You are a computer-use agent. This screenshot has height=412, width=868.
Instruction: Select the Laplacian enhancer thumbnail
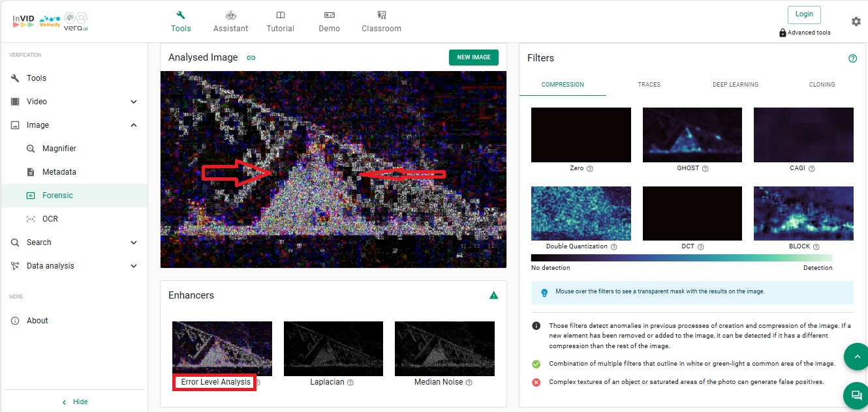[333, 348]
